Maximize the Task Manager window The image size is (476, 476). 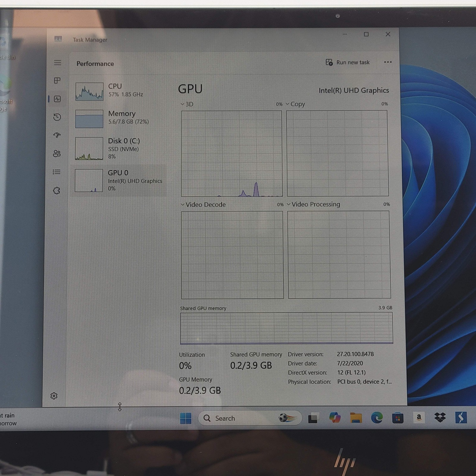pyautogui.click(x=366, y=35)
